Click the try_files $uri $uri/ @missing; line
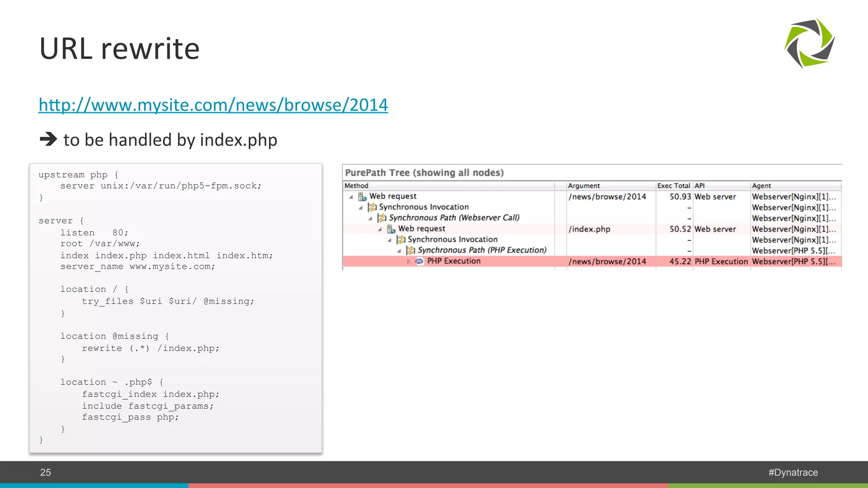Screen dimensions: 868x488 coord(168,301)
